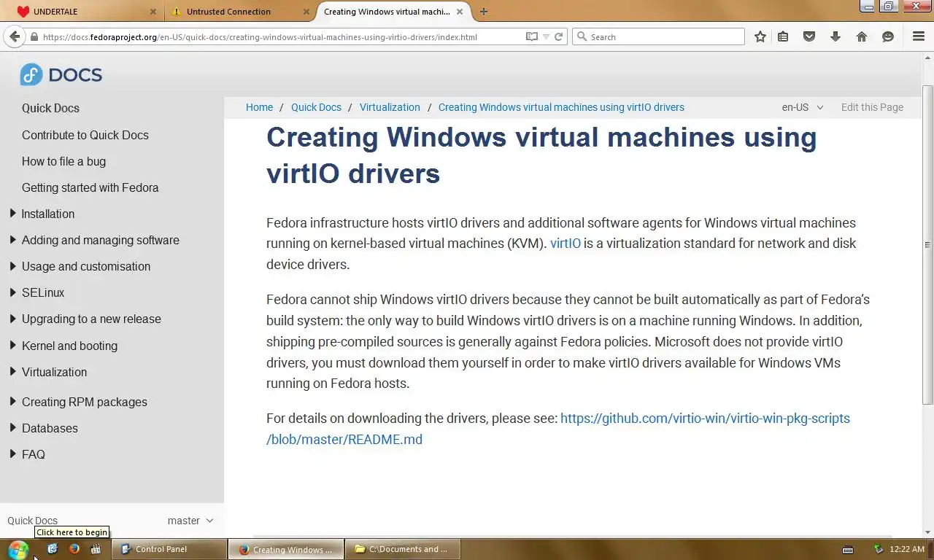This screenshot has width=934, height=560.
Task: Expand the Virtualization sidebar section
Action: pyautogui.click(x=13, y=372)
